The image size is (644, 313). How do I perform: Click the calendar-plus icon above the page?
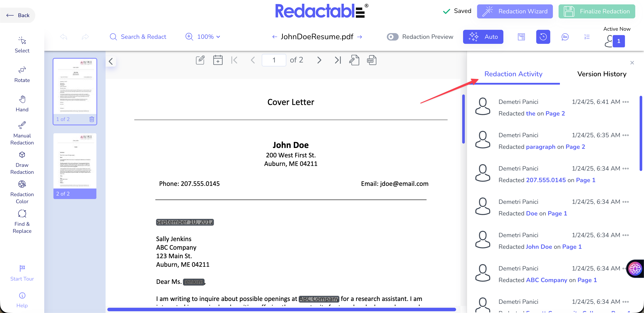(218, 60)
